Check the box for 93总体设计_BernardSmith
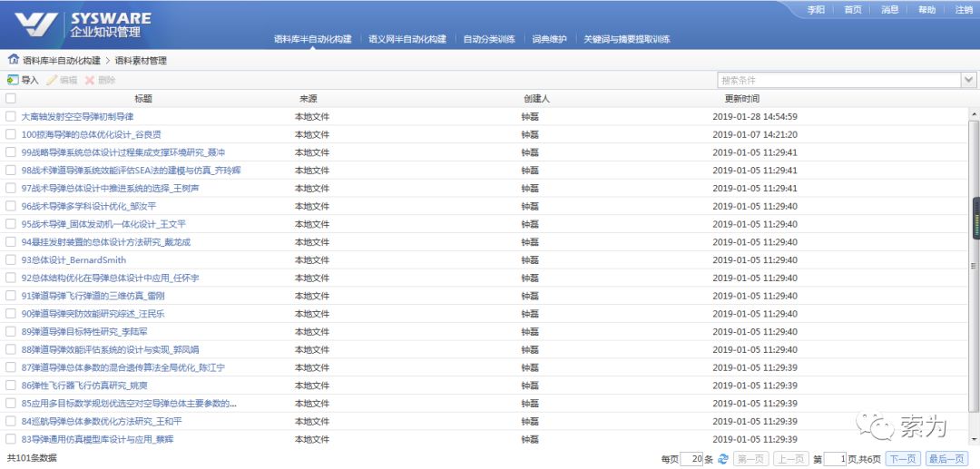Screen dimensions: 980x469 [x=11, y=259]
